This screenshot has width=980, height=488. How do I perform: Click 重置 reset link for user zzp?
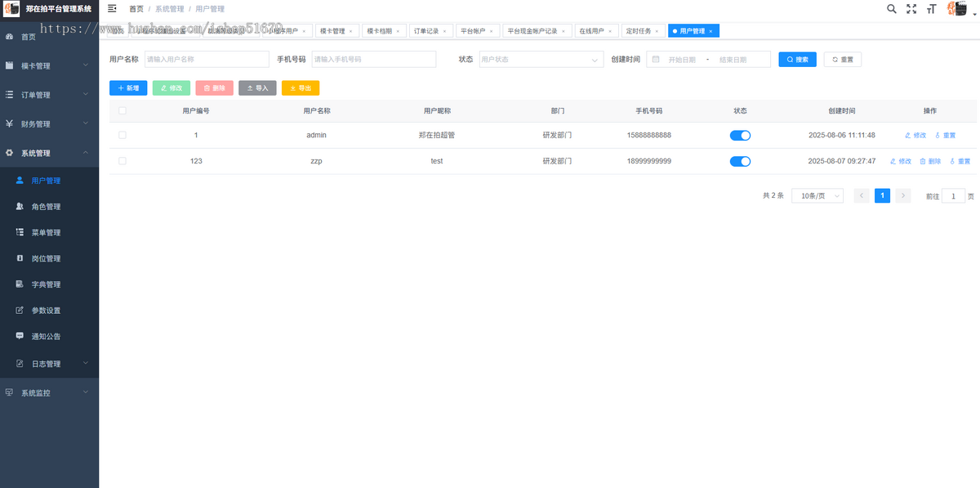tap(961, 161)
